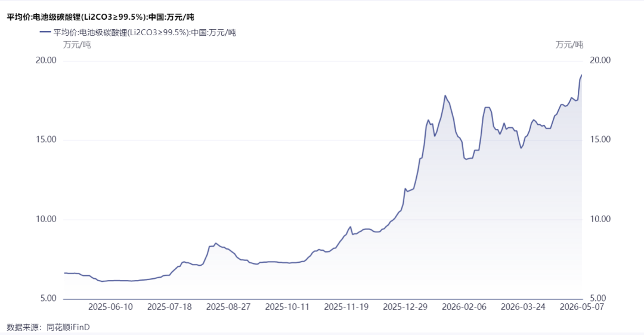Click the right axis value 20.00
The height and width of the screenshot is (335, 644).
coord(600,60)
